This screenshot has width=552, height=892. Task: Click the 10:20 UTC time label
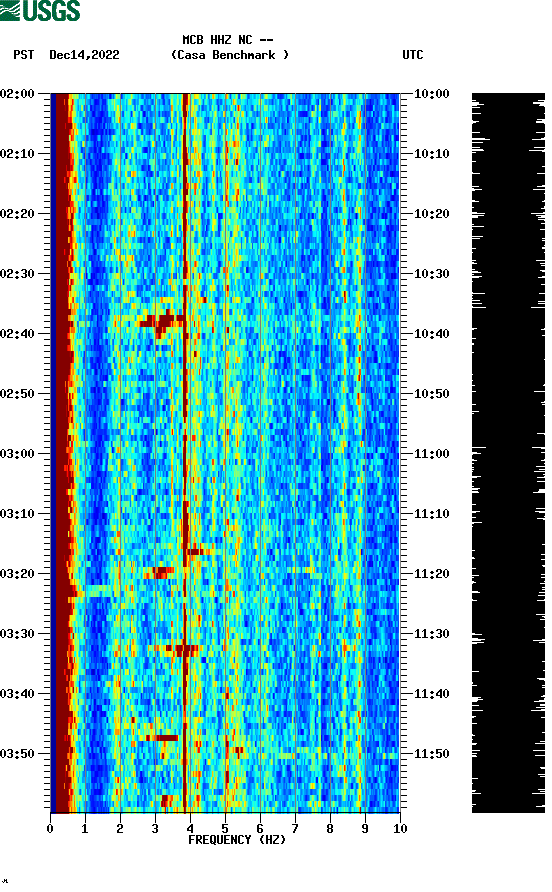point(432,214)
